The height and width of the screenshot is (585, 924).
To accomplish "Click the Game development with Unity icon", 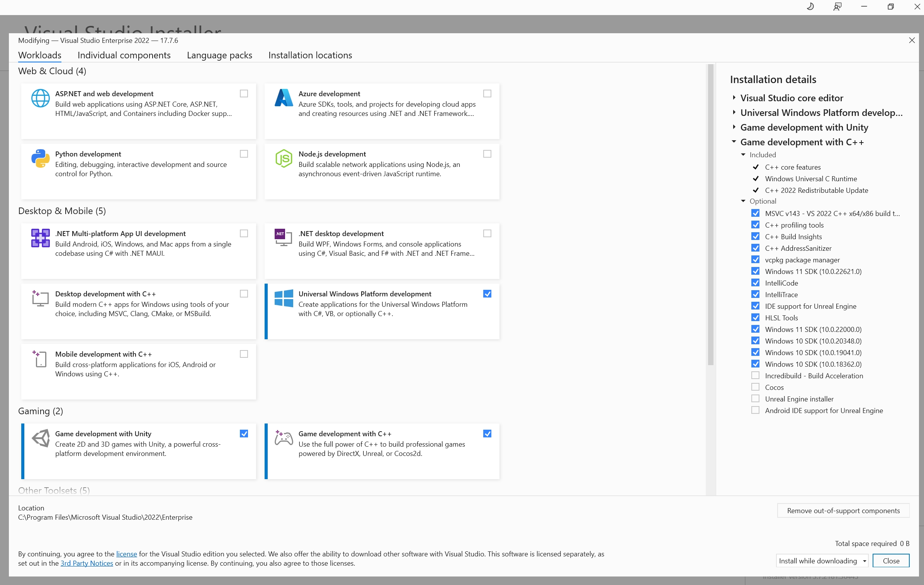I will [x=41, y=439].
